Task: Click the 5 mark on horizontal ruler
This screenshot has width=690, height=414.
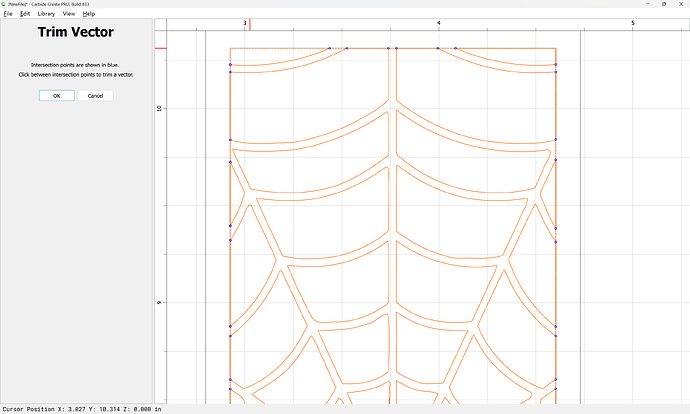Action: click(632, 22)
